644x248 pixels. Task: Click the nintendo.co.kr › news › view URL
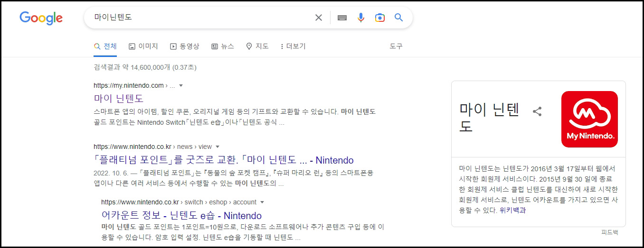tap(153, 147)
